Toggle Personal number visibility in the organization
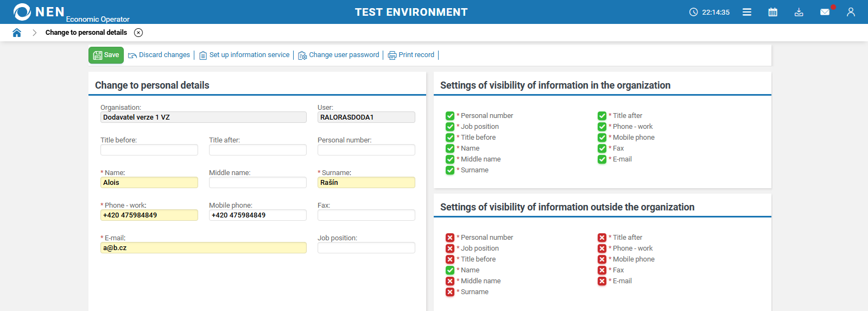The height and width of the screenshot is (311, 868). (450, 116)
